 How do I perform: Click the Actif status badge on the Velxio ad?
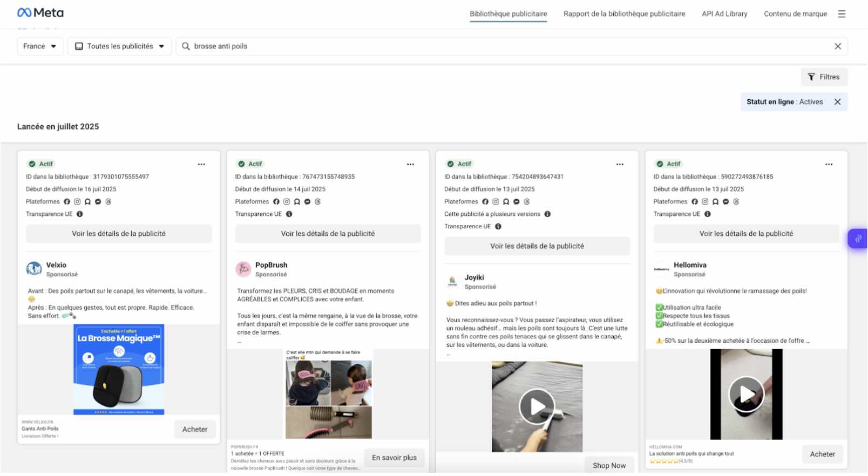pos(41,164)
